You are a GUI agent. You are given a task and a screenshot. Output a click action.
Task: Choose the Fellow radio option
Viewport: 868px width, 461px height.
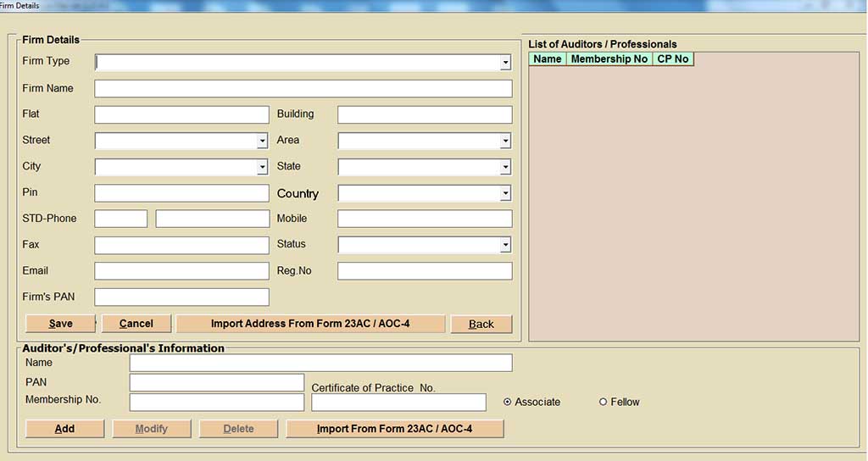click(x=604, y=403)
